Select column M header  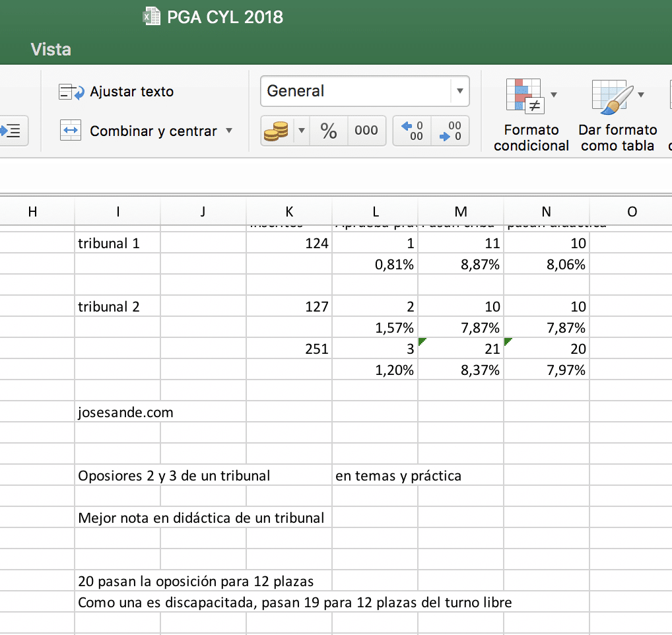click(461, 211)
